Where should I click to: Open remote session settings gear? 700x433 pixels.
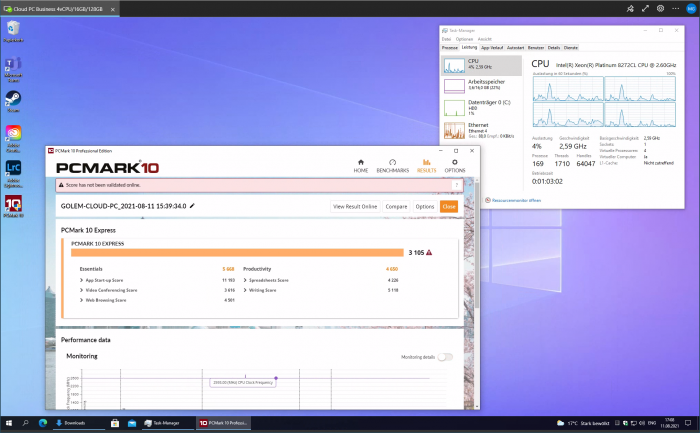[660, 8]
